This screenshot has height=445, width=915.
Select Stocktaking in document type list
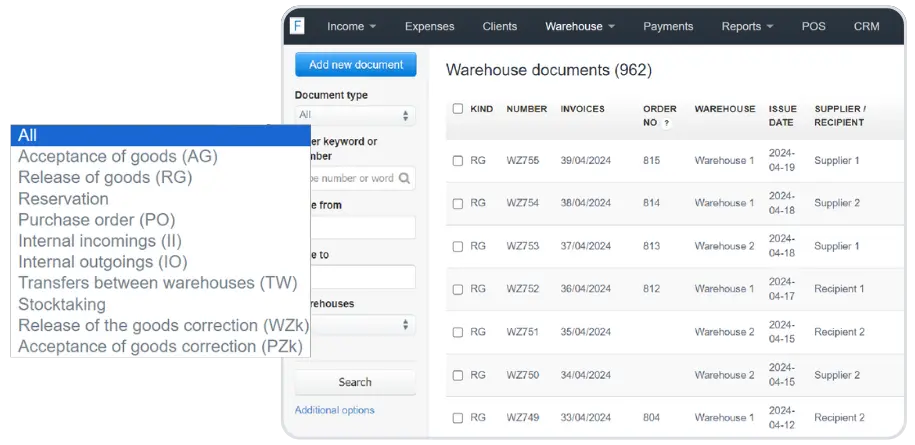62,304
